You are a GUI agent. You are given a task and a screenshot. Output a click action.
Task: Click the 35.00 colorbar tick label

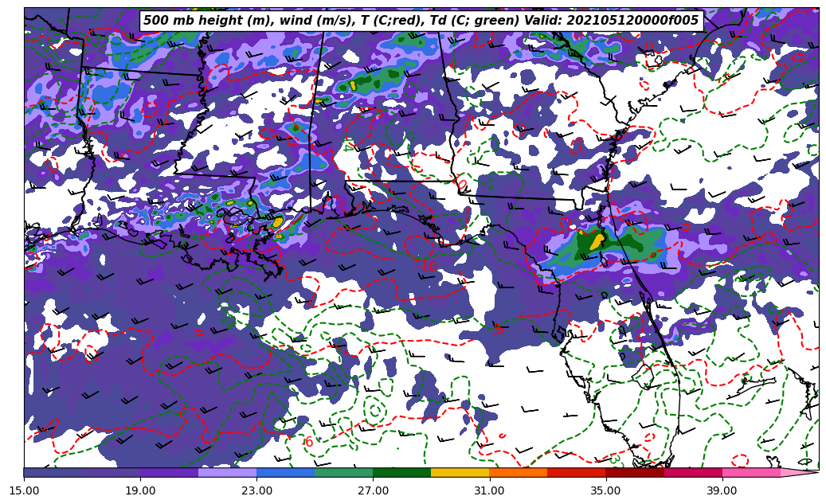(x=605, y=490)
